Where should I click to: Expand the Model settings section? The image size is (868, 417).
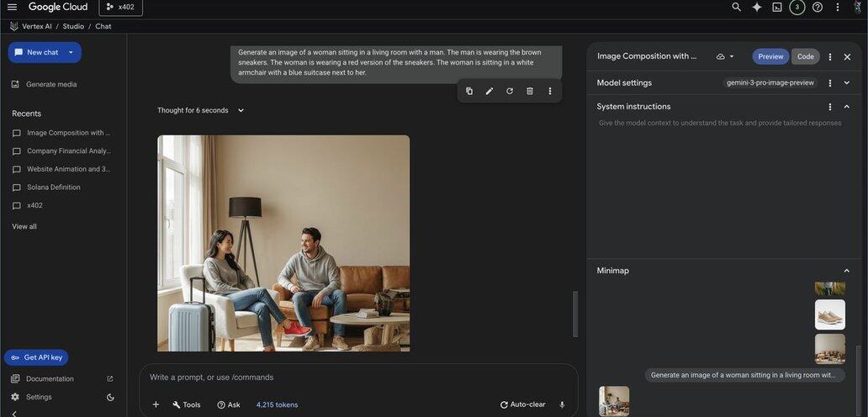click(x=846, y=83)
